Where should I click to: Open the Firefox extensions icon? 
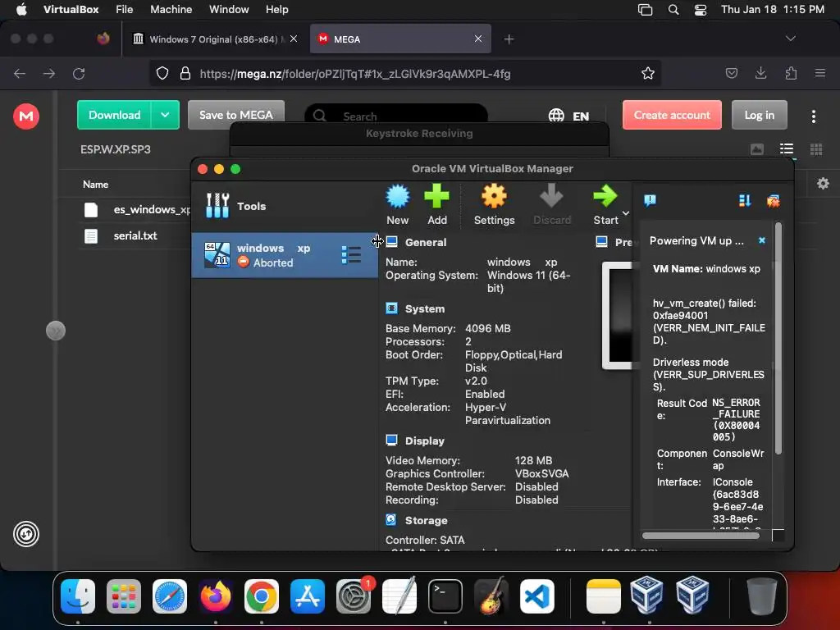[x=791, y=73]
